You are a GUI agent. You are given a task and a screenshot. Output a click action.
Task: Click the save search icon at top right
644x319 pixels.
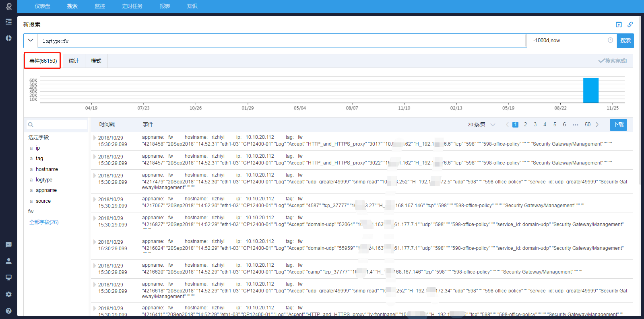click(619, 25)
